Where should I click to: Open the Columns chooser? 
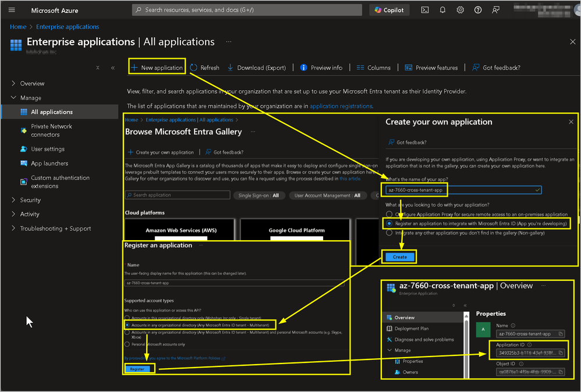[x=373, y=67]
